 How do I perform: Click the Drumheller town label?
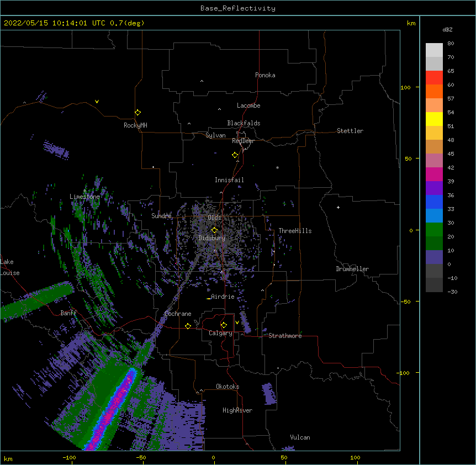click(352, 269)
